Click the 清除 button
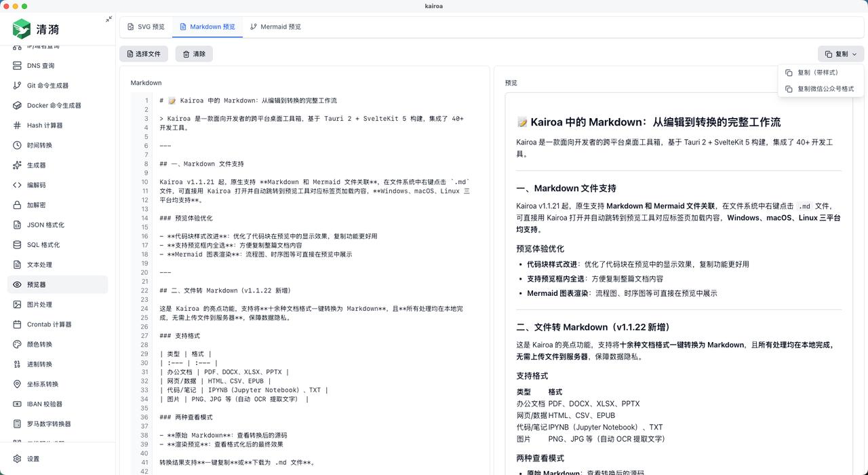Image resolution: width=868 pixels, height=475 pixels. click(194, 54)
